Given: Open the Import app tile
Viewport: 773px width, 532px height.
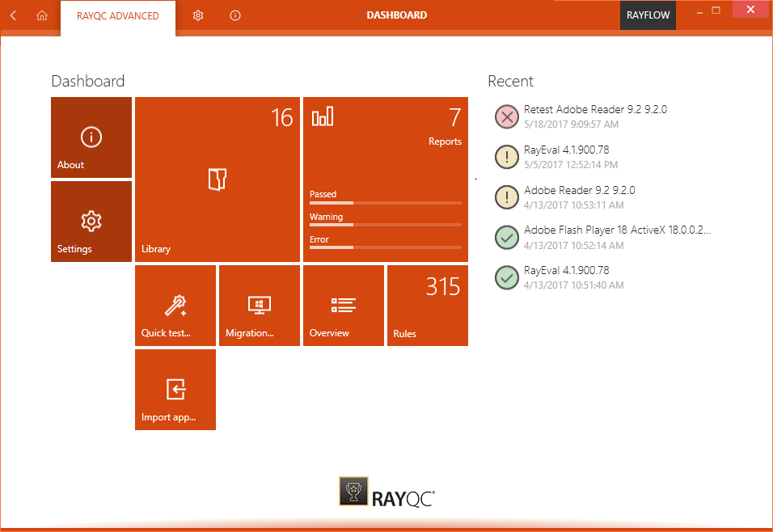Looking at the screenshot, I should [175, 389].
